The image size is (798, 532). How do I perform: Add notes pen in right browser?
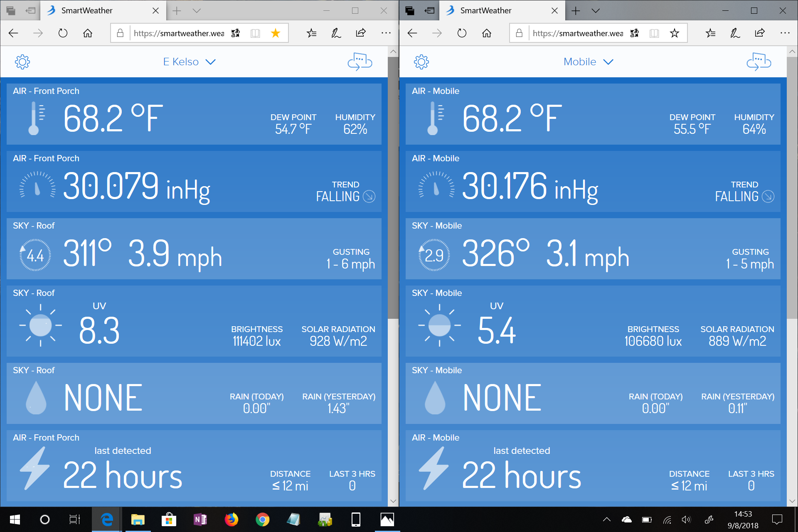pyautogui.click(x=735, y=33)
